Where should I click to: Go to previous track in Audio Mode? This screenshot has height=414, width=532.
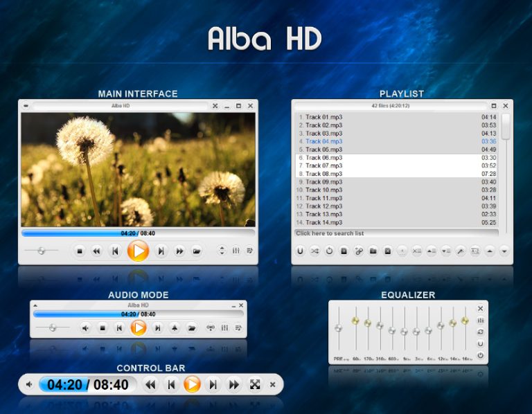click(x=119, y=328)
